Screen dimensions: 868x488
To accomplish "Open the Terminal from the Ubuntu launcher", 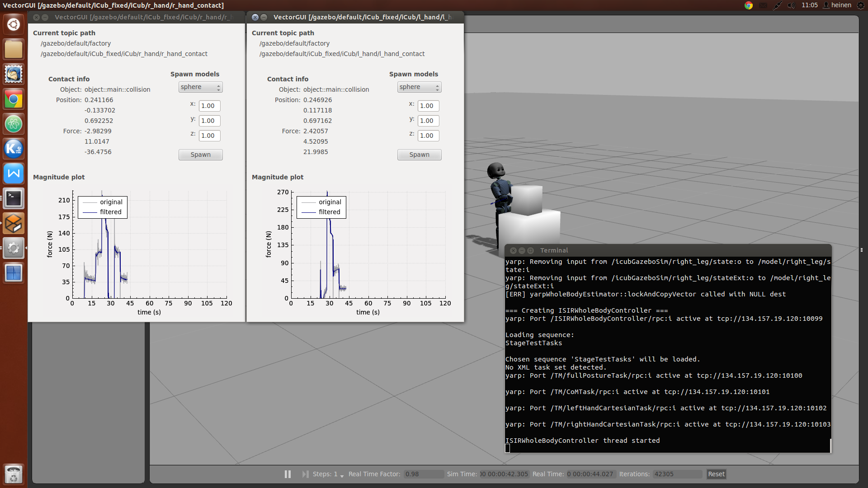I will tap(13, 198).
